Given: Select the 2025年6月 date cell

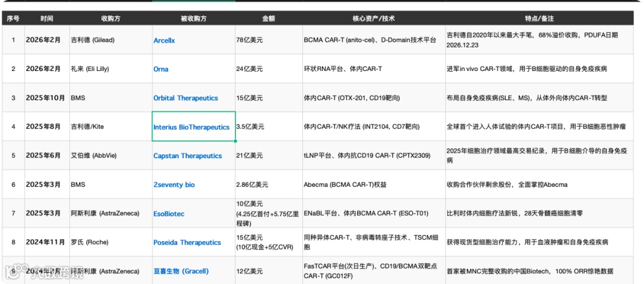Looking at the screenshot, I should tap(47, 155).
